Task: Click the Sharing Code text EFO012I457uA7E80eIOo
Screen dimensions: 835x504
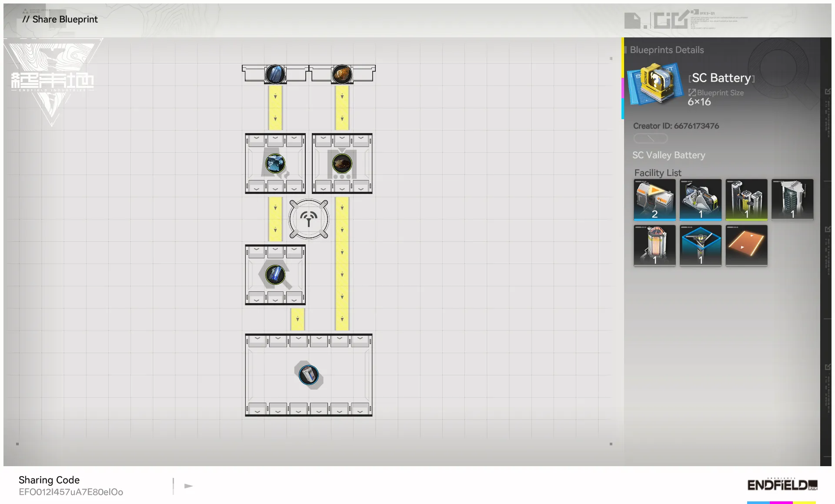Action: (71, 492)
